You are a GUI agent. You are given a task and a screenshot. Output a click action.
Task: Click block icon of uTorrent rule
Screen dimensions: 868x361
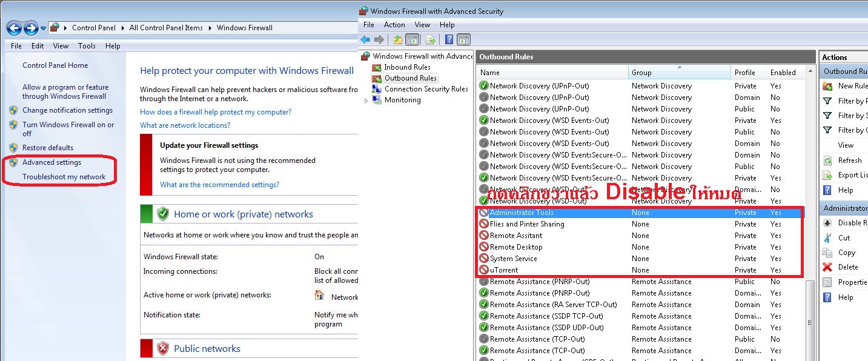[484, 270]
